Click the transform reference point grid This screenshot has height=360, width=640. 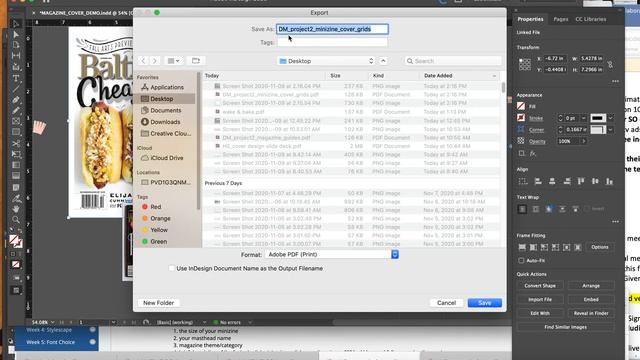(x=524, y=64)
